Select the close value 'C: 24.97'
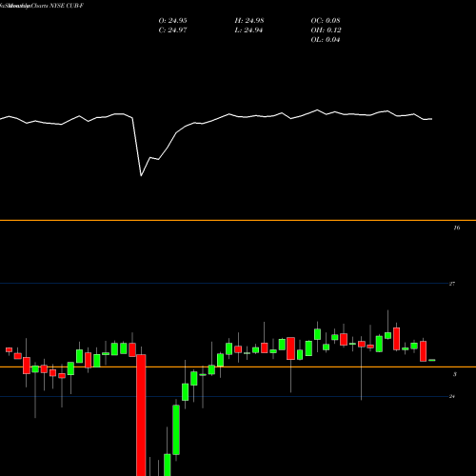Image resolution: width=476 pixels, height=476 pixels. pos(172,30)
